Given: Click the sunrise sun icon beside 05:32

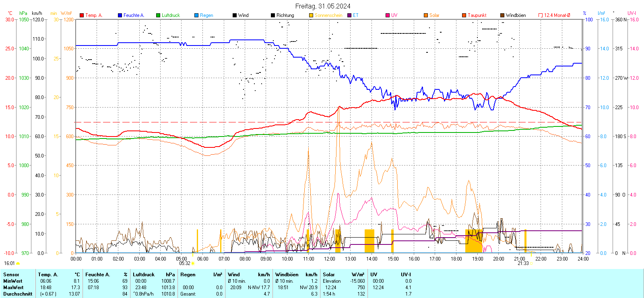Looking at the screenshot, I should click(193, 263).
